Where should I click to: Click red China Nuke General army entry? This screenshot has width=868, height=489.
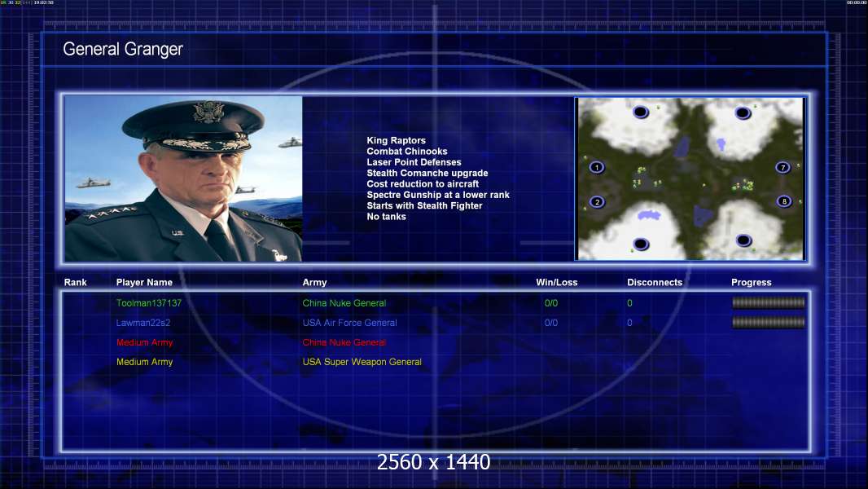(344, 342)
